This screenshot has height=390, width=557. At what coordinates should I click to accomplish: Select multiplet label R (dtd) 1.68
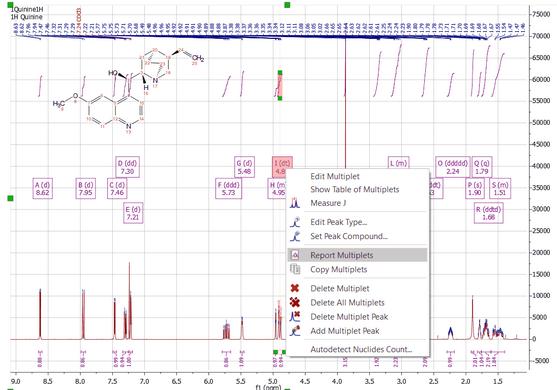click(x=488, y=213)
